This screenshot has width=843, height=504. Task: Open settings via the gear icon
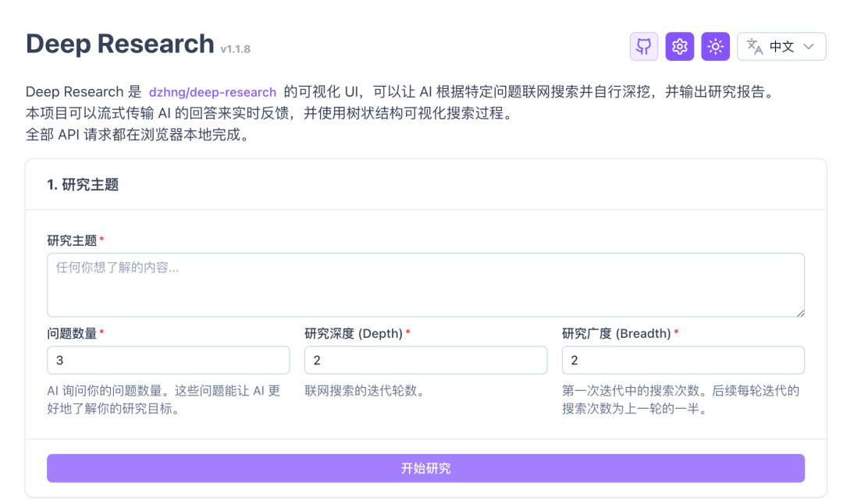click(x=680, y=46)
